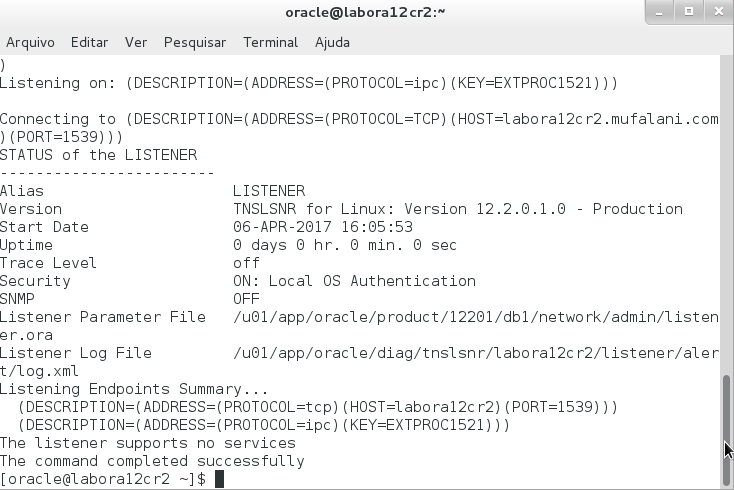This screenshot has width=734, height=490.
Task: Open the Arquivo menu
Action: (x=30, y=43)
